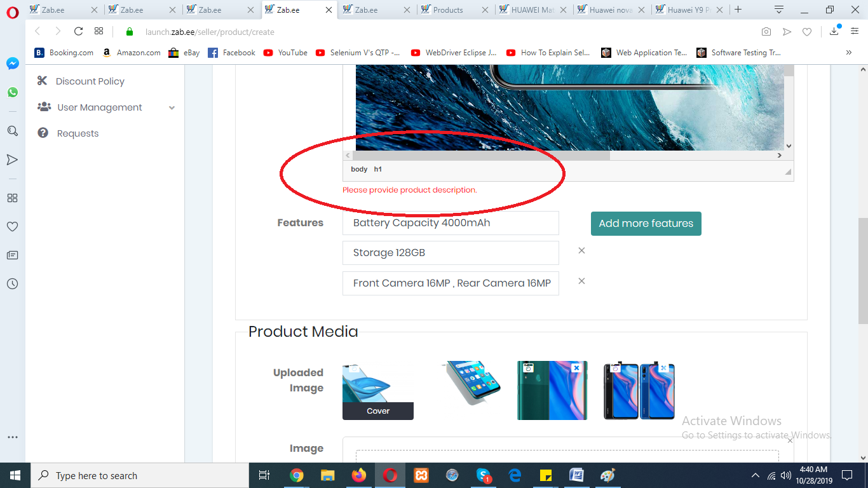Open eBay bookmark

184,53
